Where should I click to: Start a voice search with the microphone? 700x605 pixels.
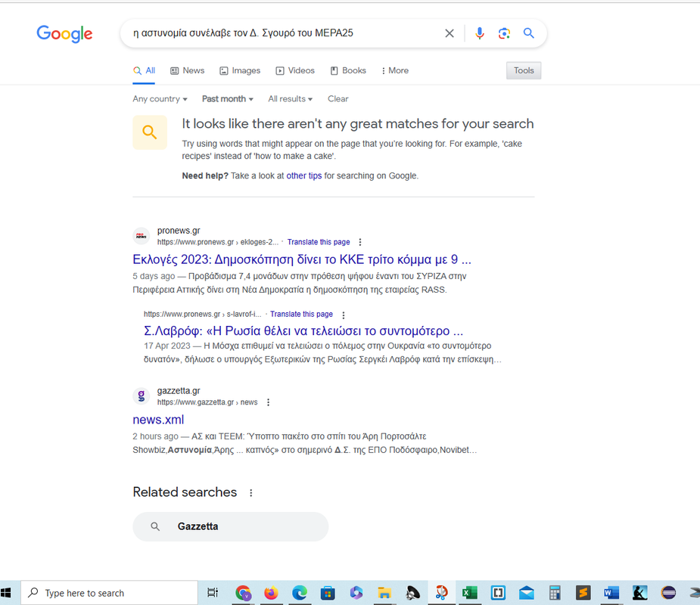(480, 33)
